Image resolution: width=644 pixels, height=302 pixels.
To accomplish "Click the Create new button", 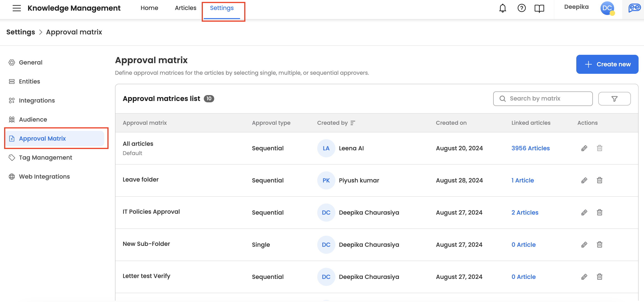I will point(607,64).
